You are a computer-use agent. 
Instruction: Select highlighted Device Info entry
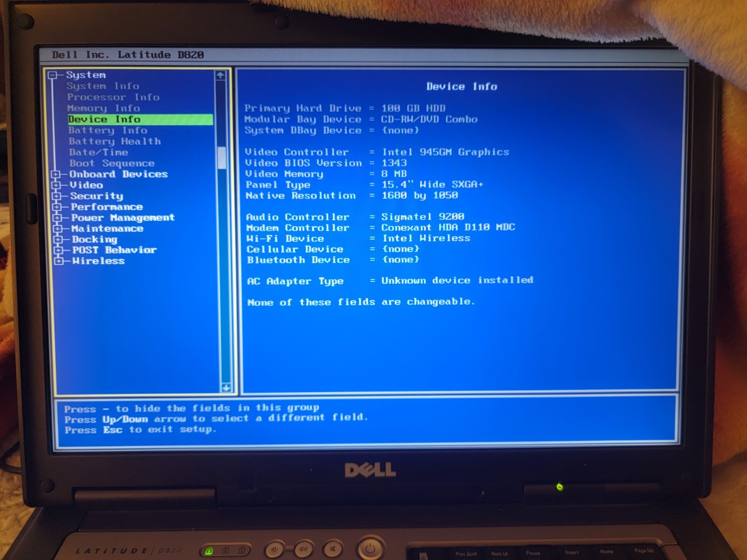pyautogui.click(x=140, y=119)
